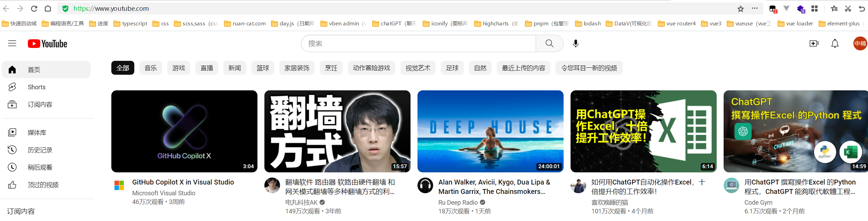Open 稍后观看 in the sidebar

(x=46, y=167)
